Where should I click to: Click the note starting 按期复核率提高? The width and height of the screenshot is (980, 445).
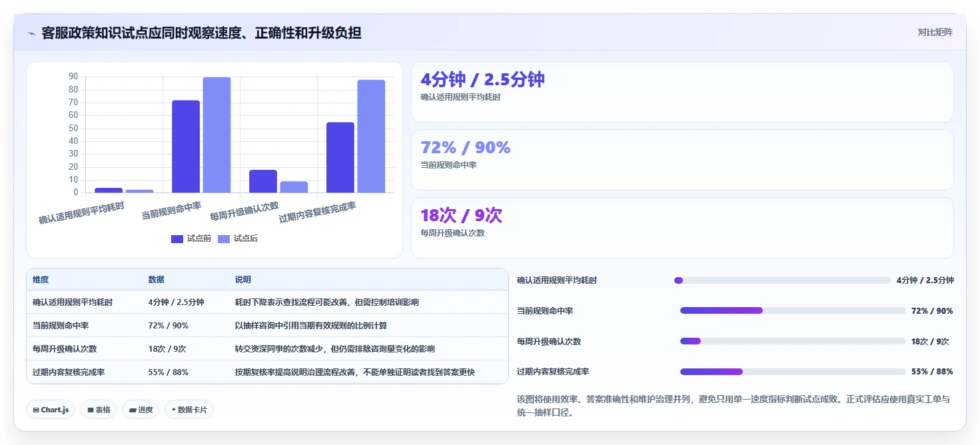[355, 372]
